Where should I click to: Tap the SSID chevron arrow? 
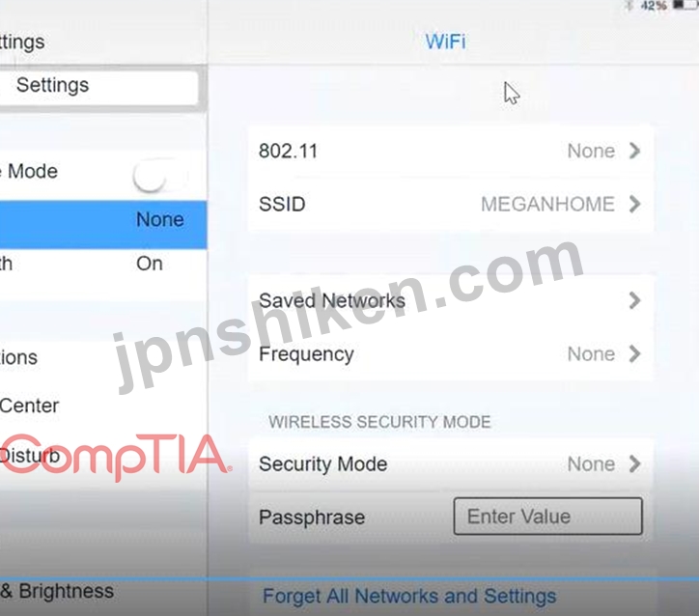pos(635,204)
